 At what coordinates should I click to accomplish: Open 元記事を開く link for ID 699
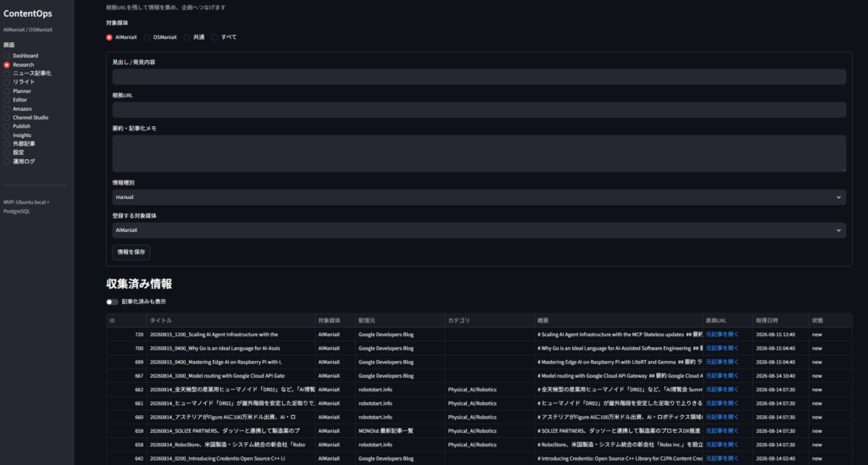[x=722, y=363]
